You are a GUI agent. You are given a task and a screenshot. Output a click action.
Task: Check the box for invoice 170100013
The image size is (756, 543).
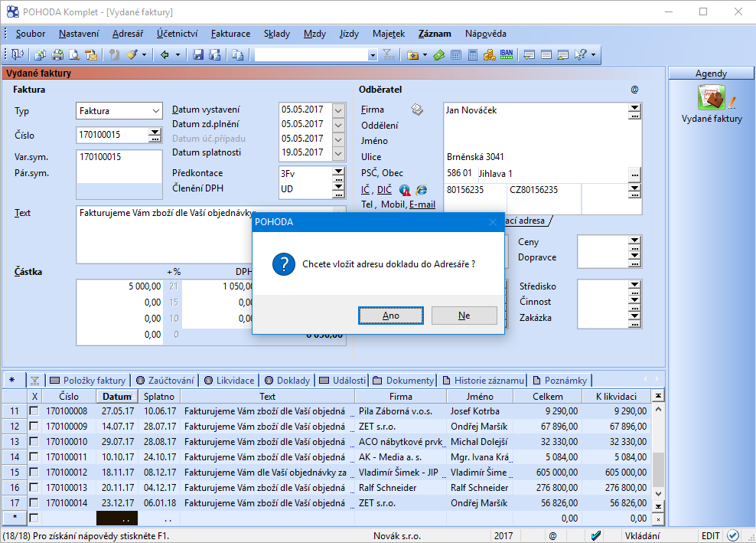[x=34, y=488]
